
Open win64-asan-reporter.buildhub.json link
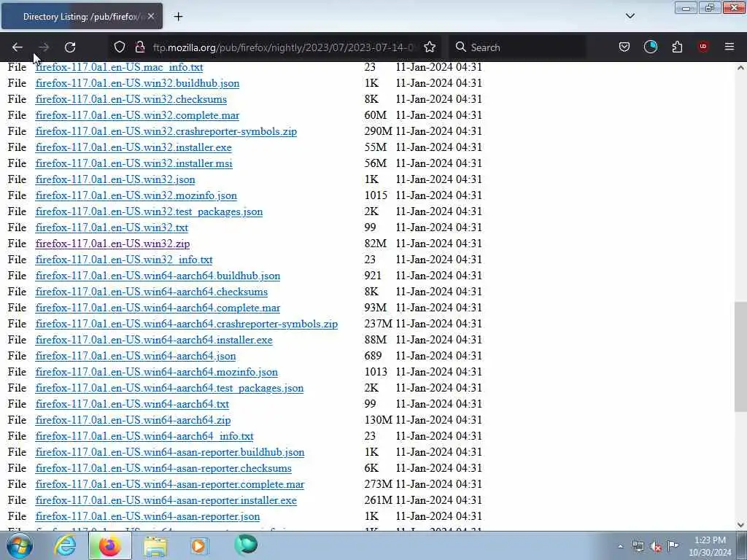tap(169, 452)
